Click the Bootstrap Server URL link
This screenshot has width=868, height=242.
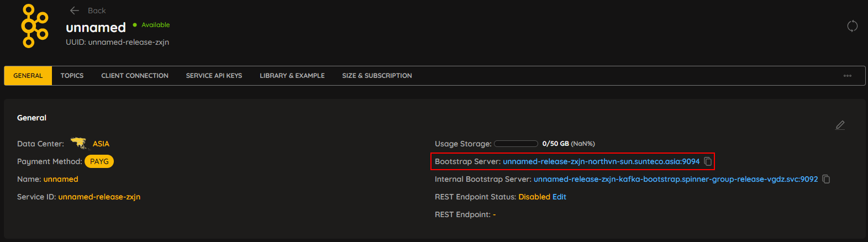(601, 161)
